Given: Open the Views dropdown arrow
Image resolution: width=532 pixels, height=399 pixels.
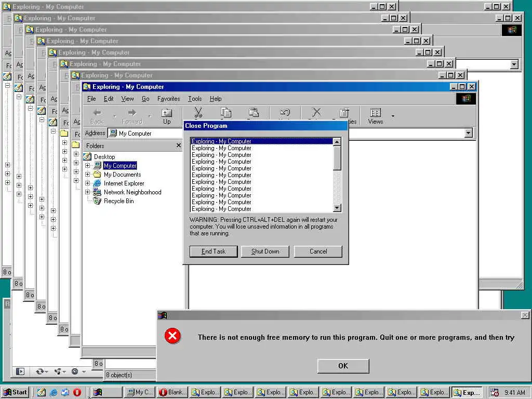Looking at the screenshot, I should click(x=393, y=116).
